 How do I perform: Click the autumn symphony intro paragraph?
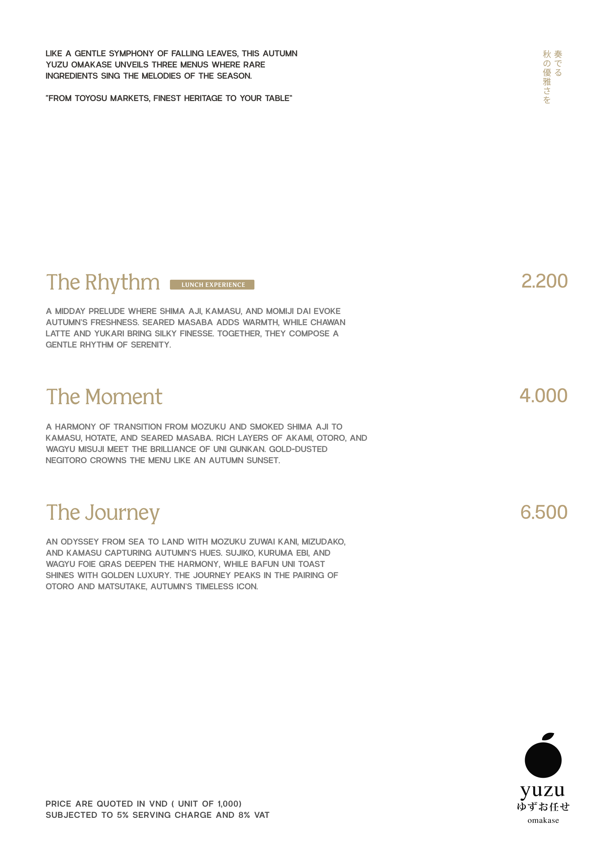pos(171,65)
